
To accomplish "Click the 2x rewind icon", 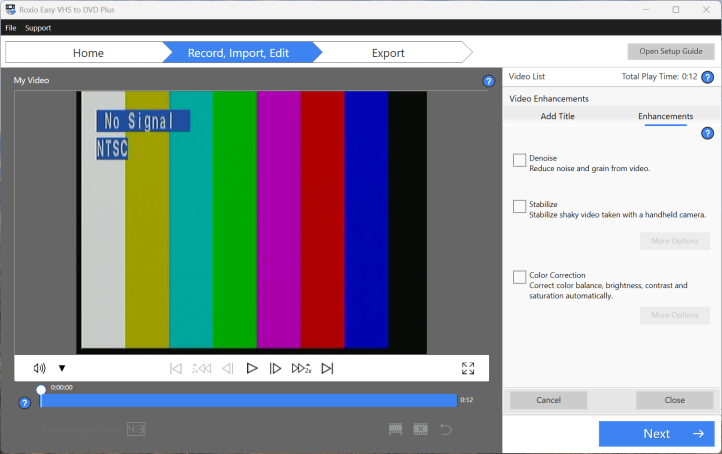I will pos(201,368).
